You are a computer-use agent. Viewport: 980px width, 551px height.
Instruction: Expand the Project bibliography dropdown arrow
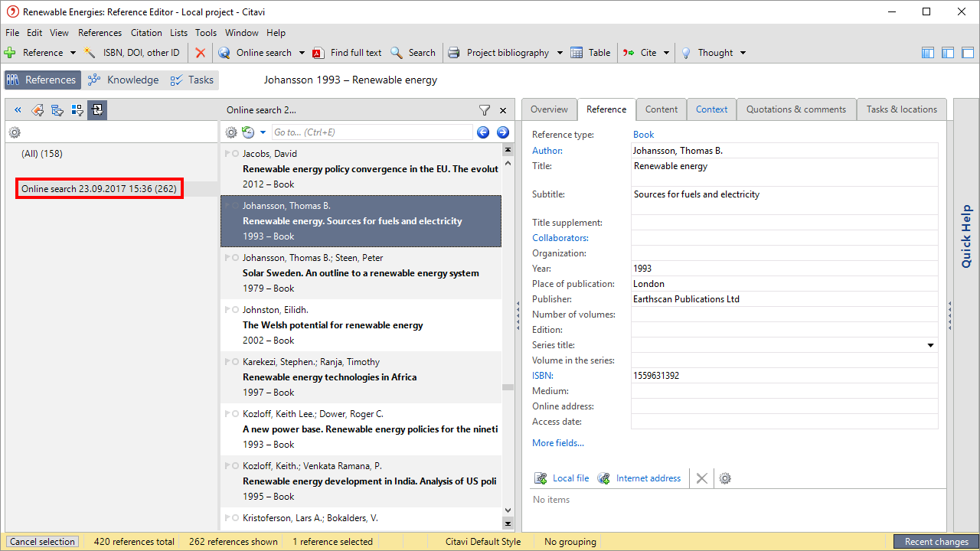(x=560, y=53)
